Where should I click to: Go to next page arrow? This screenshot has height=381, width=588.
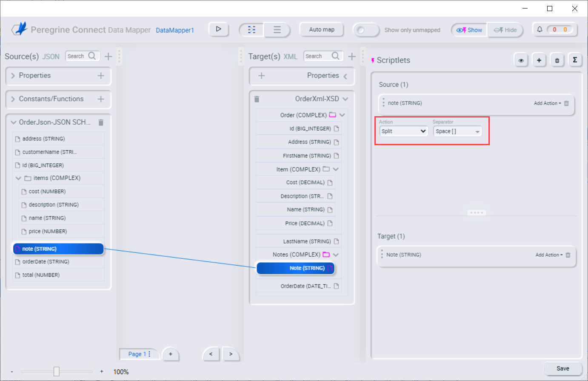coord(231,354)
